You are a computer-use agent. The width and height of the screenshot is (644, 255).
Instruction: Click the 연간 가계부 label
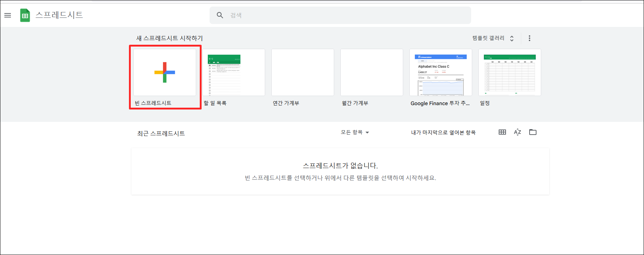286,103
